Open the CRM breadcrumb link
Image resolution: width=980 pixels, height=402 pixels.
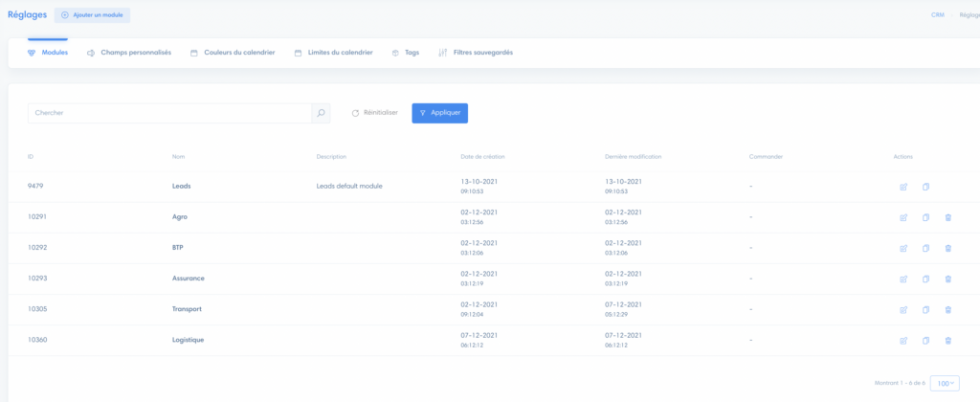pyautogui.click(x=937, y=15)
